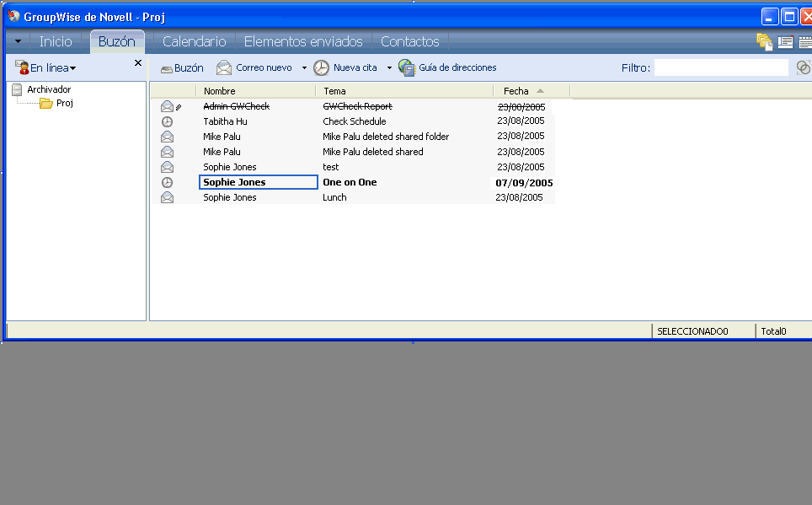Open the Contactos tab

tap(409, 41)
